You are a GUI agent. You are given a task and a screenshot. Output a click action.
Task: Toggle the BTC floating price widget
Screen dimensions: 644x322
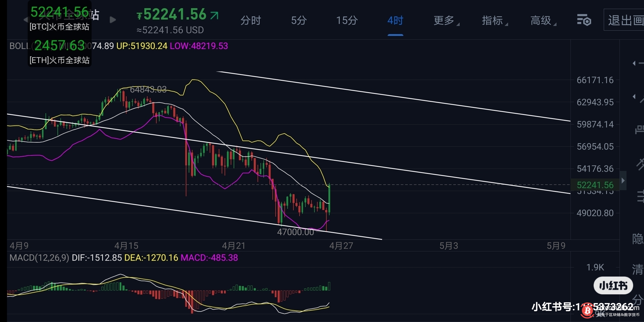tap(60, 18)
